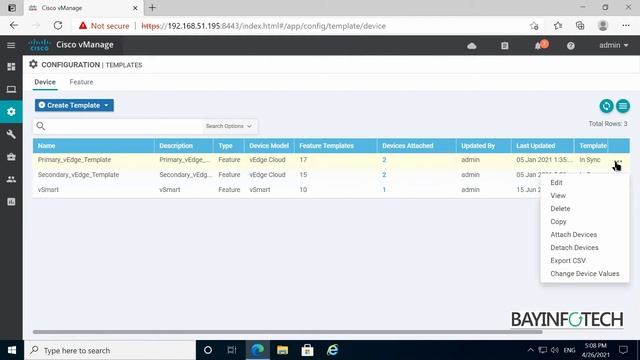The image size is (640, 360).
Task: Refresh the templates table
Action: (606, 106)
